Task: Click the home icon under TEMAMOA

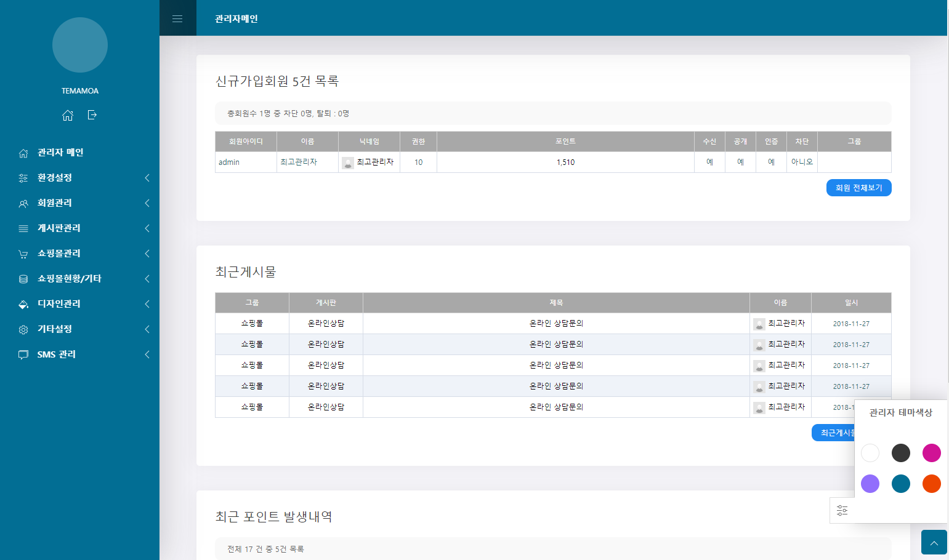Action: tap(68, 115)
